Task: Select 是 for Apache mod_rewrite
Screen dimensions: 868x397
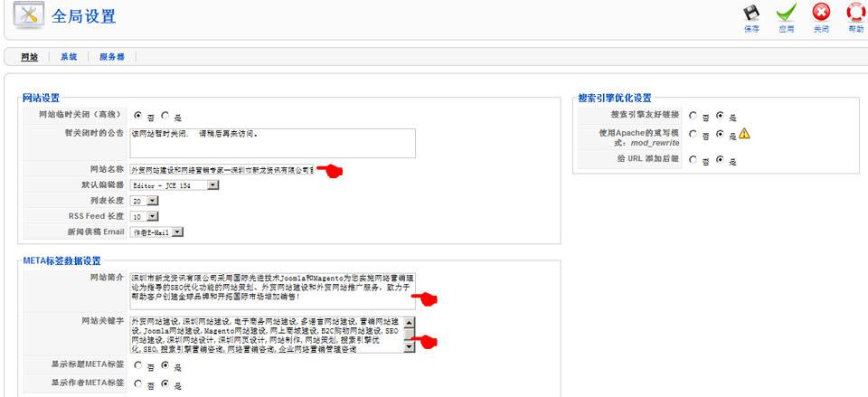Action: [x=720, y=134]
